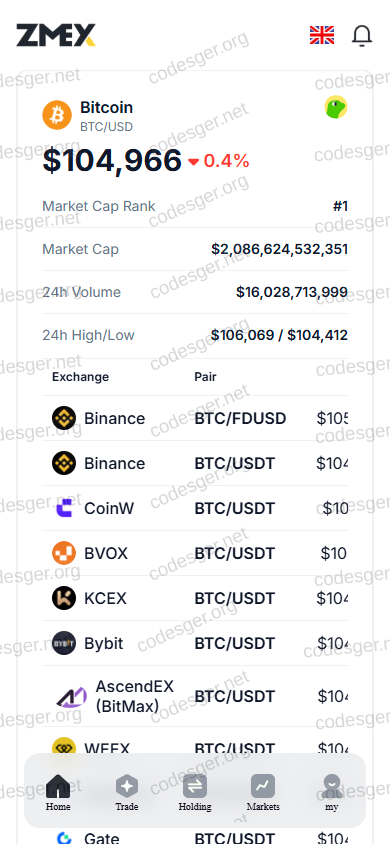Screen dimensions: 390x844
Task: Click the Bybit exchange logo
Action: click(x=64, y=643)
